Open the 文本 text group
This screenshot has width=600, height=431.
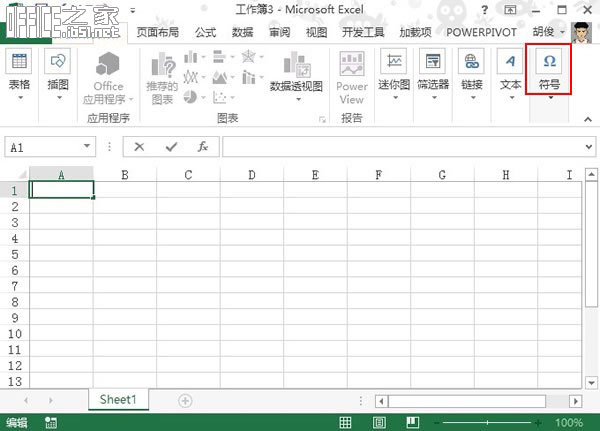510,75
